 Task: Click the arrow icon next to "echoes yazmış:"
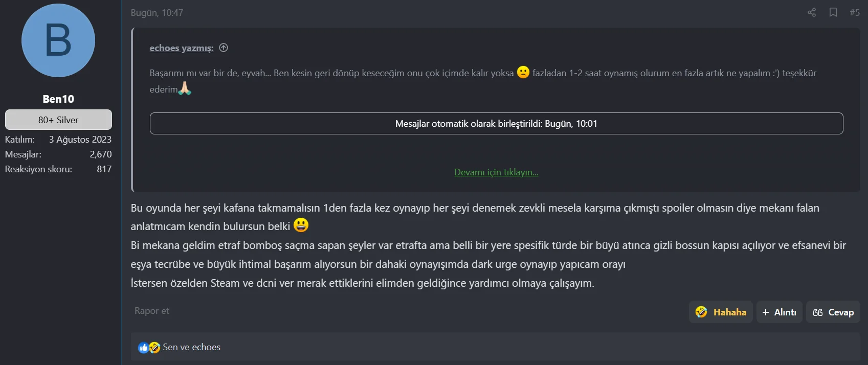tap(223, 48)
